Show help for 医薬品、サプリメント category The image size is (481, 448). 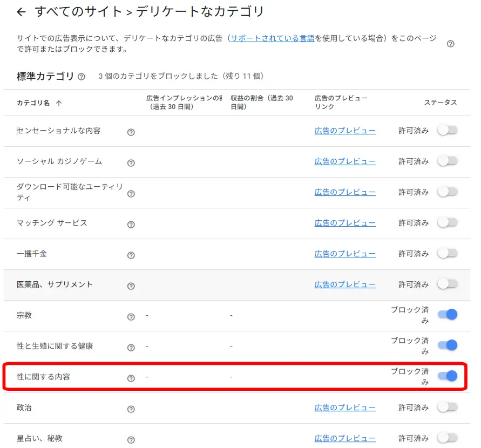[131, 286]
